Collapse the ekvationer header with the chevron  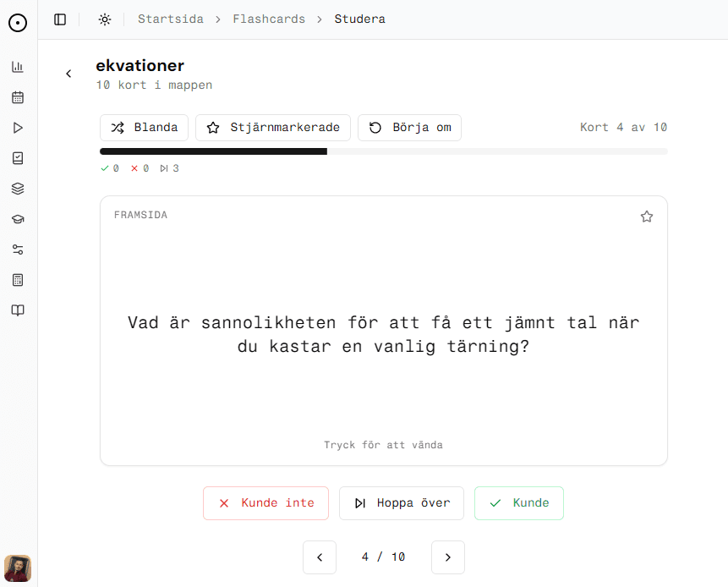point(68,74)
